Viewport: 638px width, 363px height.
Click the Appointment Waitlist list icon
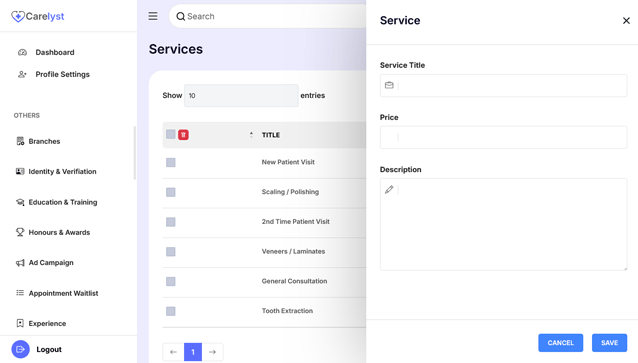point(20,293)
